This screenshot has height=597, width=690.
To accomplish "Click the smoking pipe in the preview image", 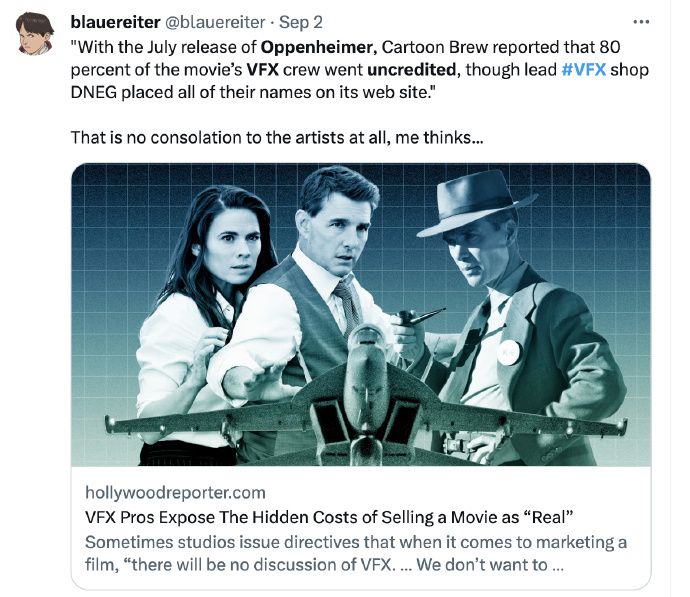I will click(420, 317).
